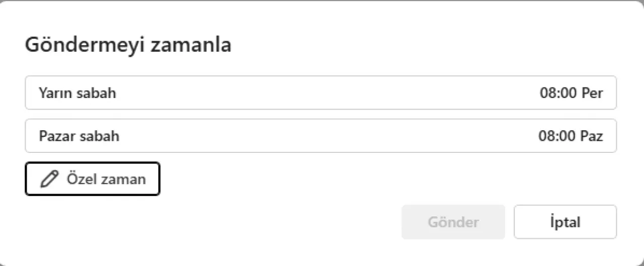This screenshot has height=266, width=644.
Task: Pick the Sunday 08:00 send time row
Action: (320, 136)
